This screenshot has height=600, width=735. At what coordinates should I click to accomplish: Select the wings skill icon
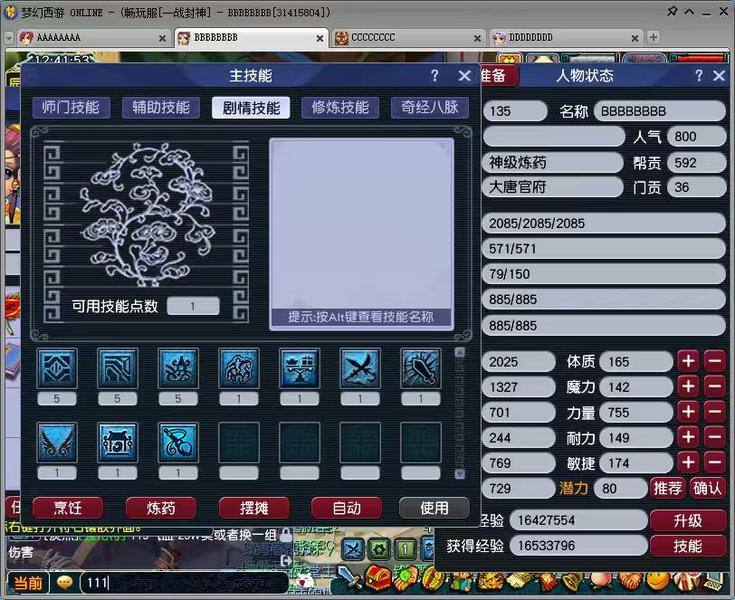[57, 442]
